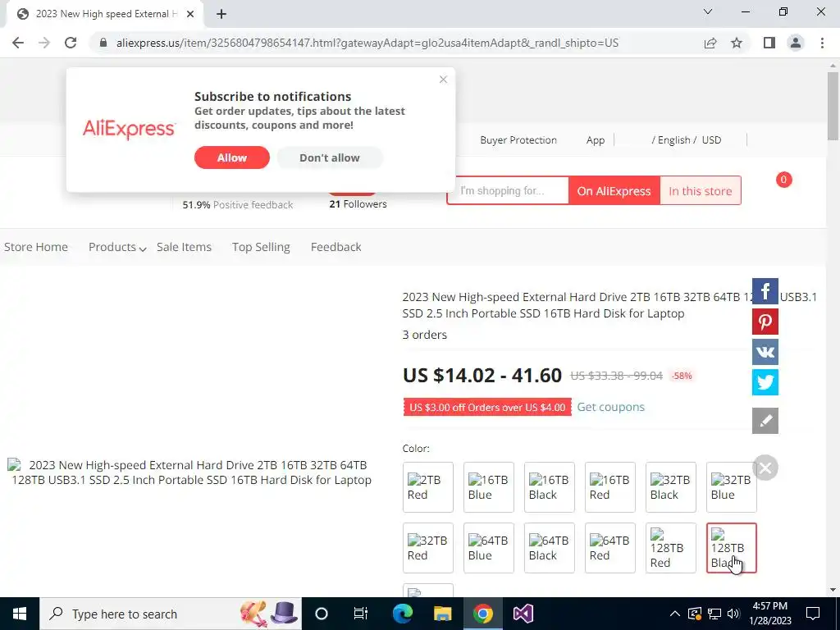Share on Twitter icon
The image size is (840, 630).
765,382
